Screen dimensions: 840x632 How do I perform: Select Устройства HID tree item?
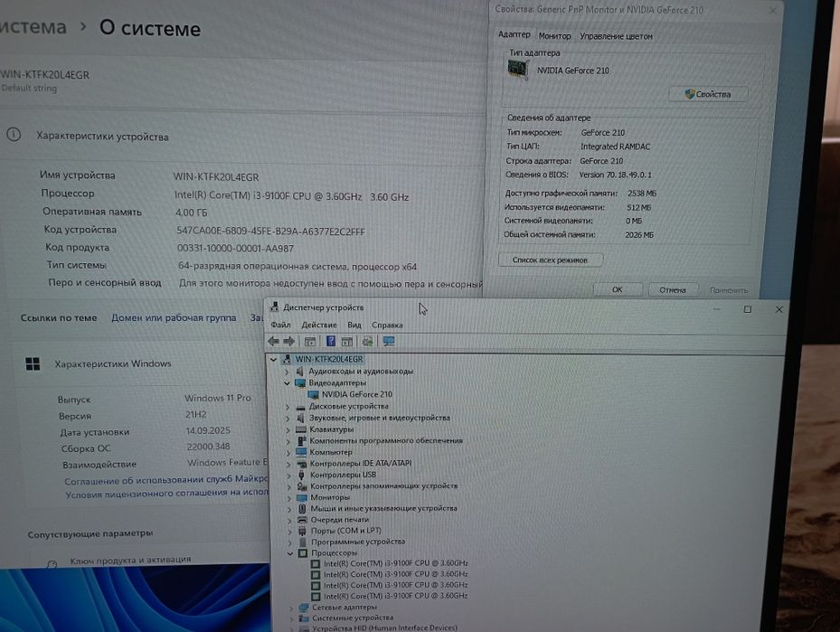(384, 627)
